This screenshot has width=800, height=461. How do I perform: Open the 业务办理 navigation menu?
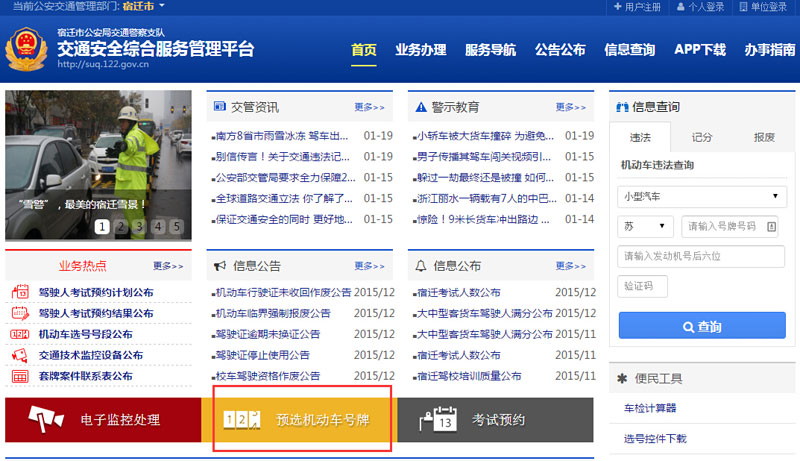pos(421,50)
